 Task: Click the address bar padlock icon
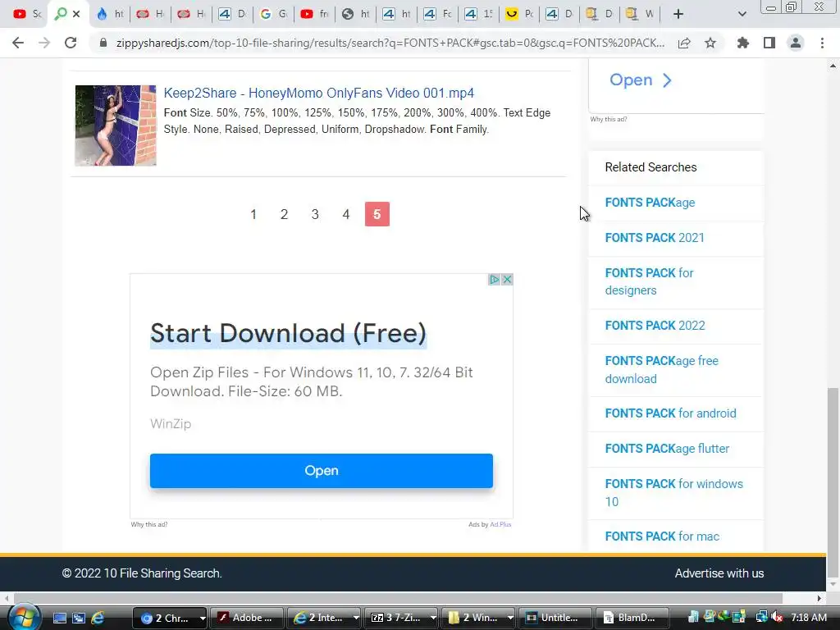point(103,43)
